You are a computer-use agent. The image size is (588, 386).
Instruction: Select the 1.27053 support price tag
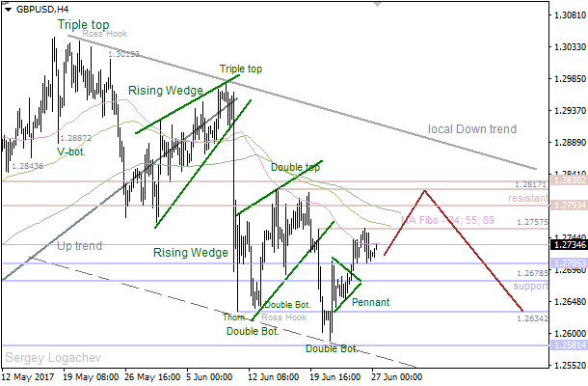pos(568,263)
